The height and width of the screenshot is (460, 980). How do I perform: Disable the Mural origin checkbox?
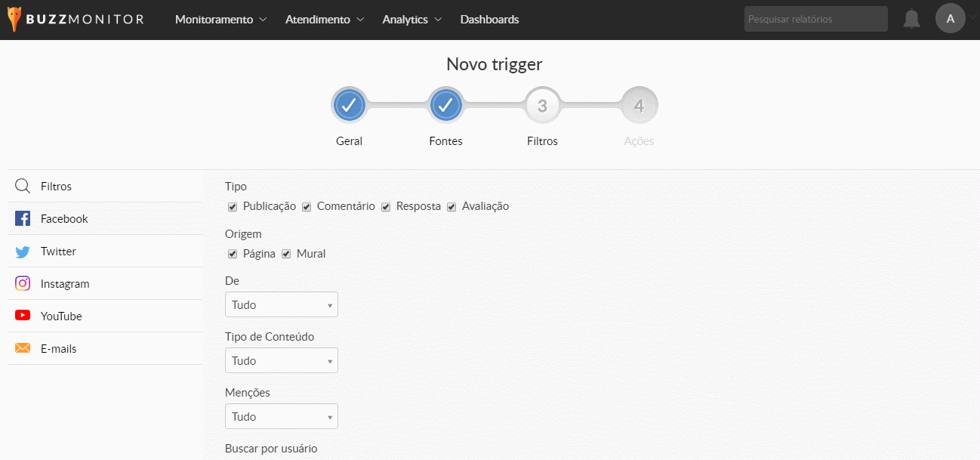286,255
